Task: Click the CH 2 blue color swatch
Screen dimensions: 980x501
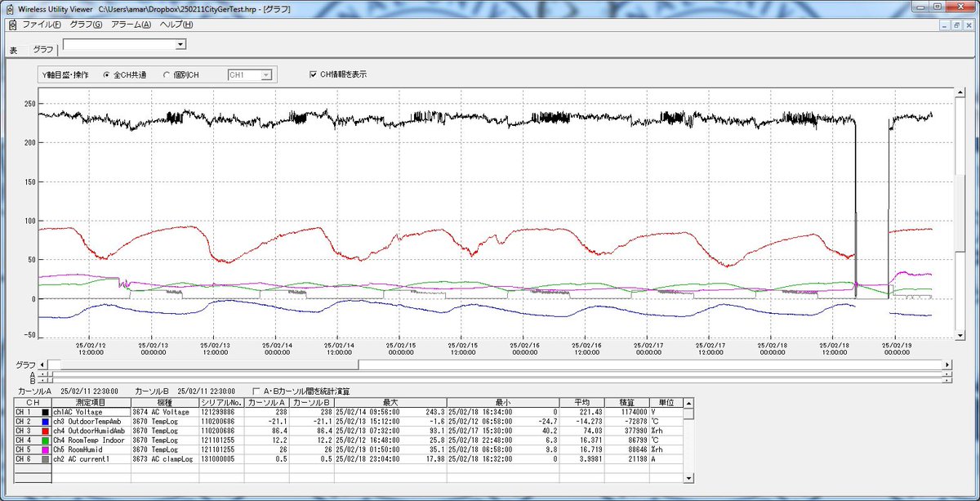Action: click(46, 422)
